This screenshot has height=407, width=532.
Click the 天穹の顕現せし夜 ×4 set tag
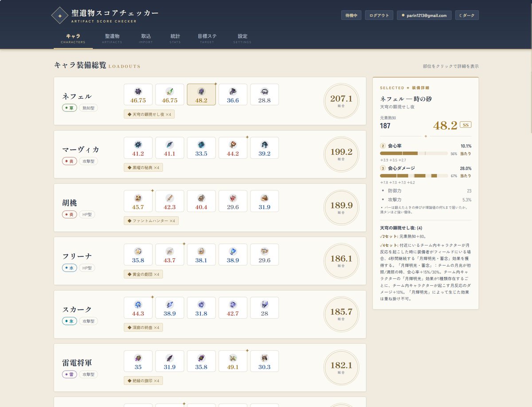pos(149,115)
